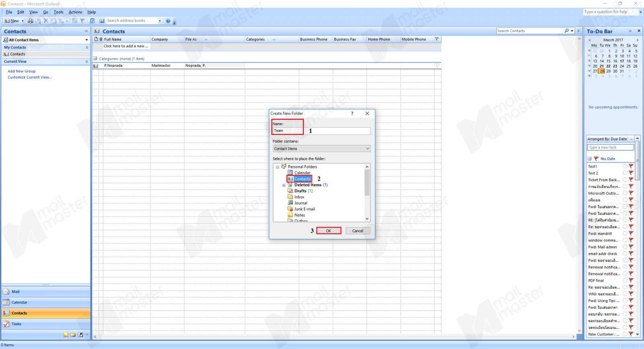
Task: Open Mail in the navigation pane
Action: [x=46, y=291]
